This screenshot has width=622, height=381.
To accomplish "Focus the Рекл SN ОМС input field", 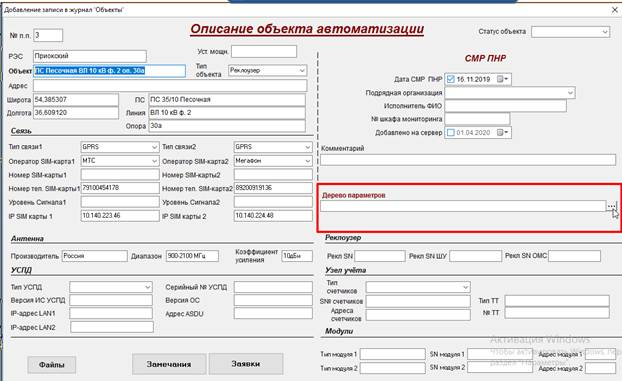I will coord(574,256).
